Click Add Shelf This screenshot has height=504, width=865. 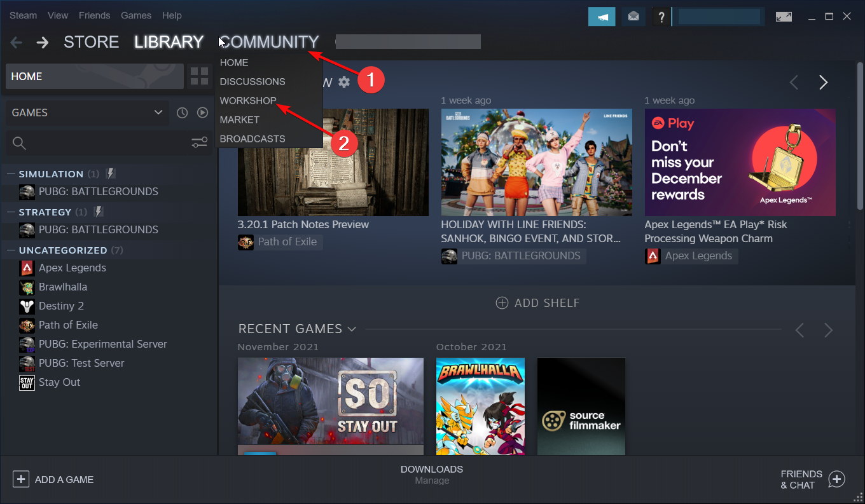537,303
